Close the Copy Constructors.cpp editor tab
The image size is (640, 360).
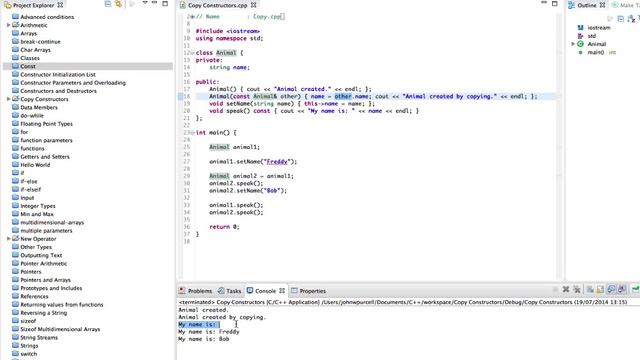pos(253,5)
